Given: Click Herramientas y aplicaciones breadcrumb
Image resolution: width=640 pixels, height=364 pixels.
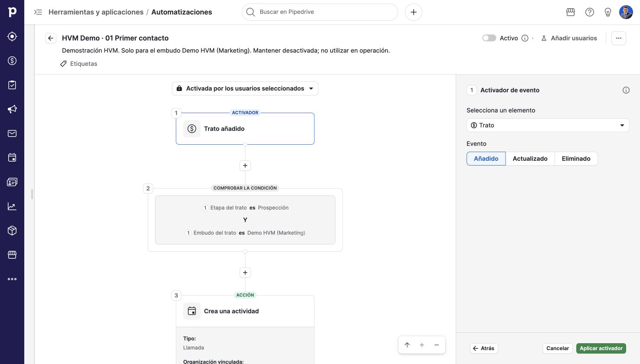Looking at the screenshot, I should tap(96, 12).
